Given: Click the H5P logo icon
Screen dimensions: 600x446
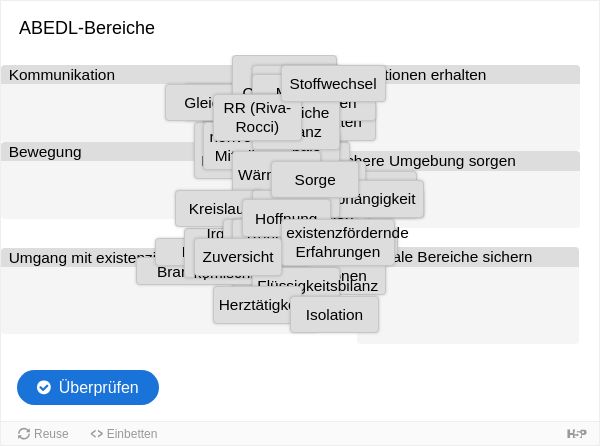Looking at the screenshot, I should 577,434.
